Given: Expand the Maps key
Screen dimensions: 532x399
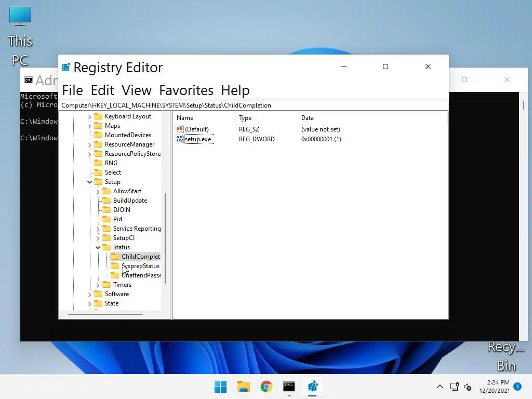Looking at the screenshot, I should (89, 126).
